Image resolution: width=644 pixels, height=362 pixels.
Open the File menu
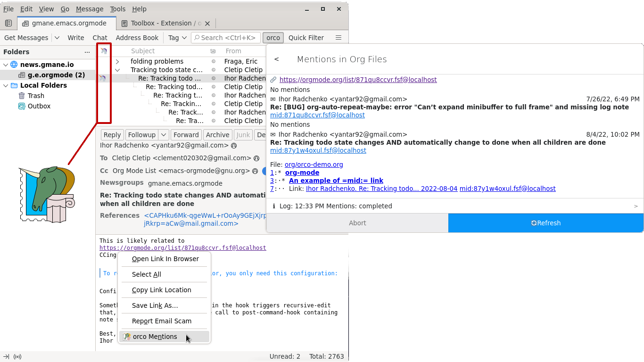(8, 9)
